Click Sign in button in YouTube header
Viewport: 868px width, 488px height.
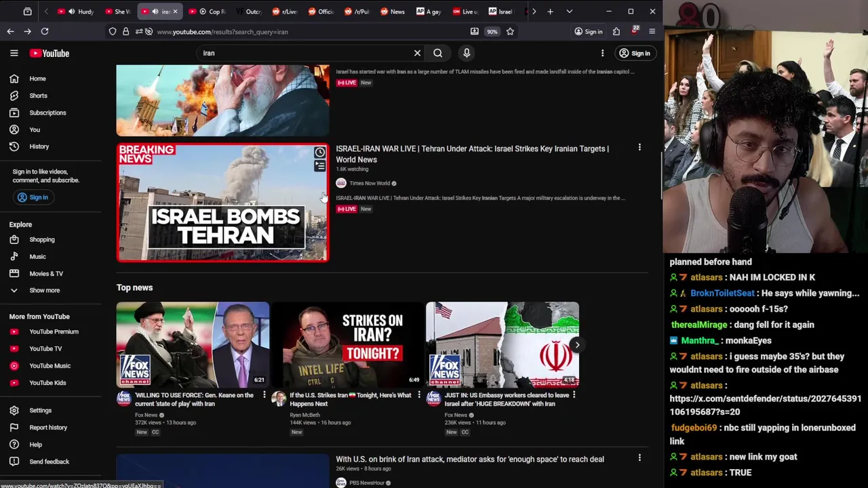coord(634,53)
